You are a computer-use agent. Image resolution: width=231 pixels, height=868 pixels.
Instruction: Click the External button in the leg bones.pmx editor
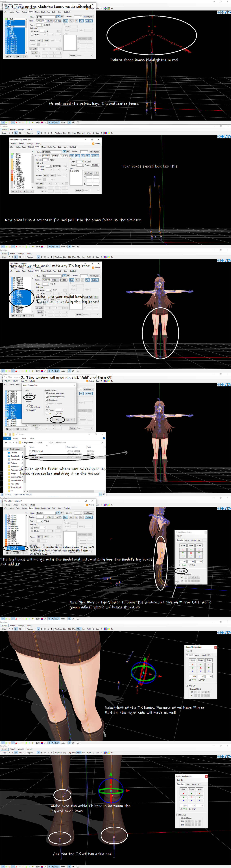(x=78, y=190)
